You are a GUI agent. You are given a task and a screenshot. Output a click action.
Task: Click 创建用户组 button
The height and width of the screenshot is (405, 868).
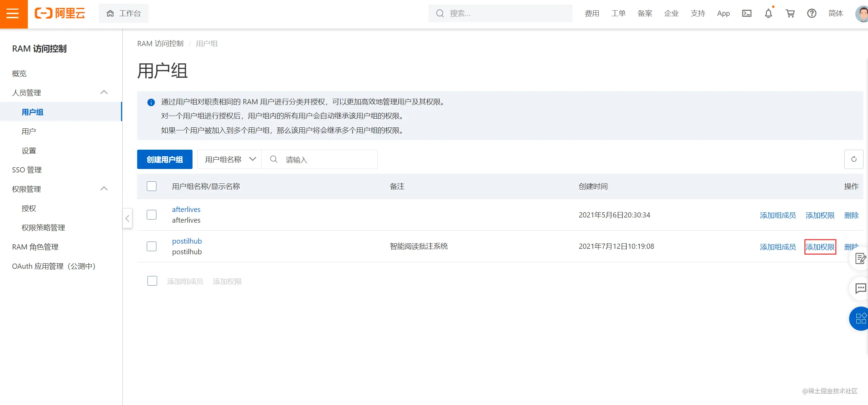pos(165,159)
